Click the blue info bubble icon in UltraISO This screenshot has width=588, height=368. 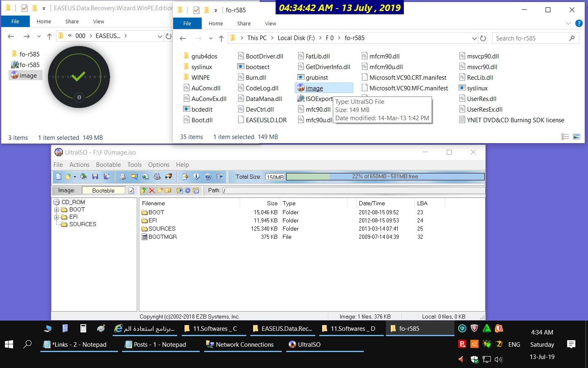tap(196, 177)
